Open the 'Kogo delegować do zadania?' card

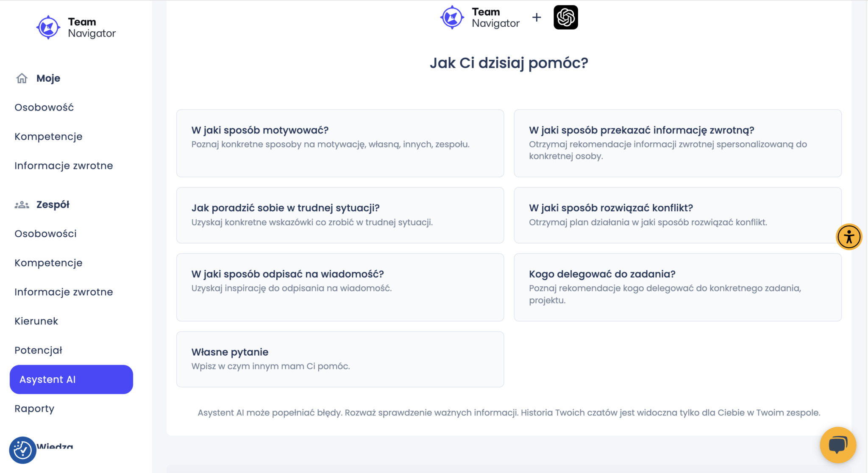pyautogui.click(x=677, y=287)
